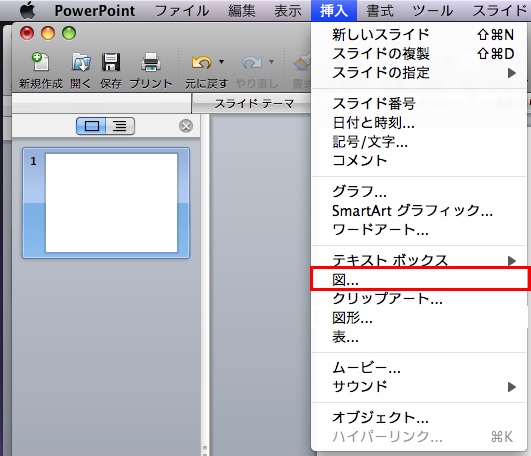Click the 元に戻す undo icon
Image resolution: width=531 pixels, height=456 pixels.
(x=201, y=62)
